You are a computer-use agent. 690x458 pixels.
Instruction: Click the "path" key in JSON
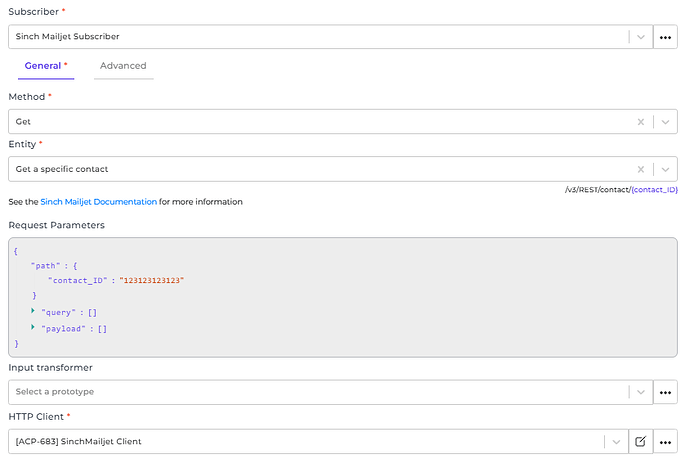click(45, 266)
